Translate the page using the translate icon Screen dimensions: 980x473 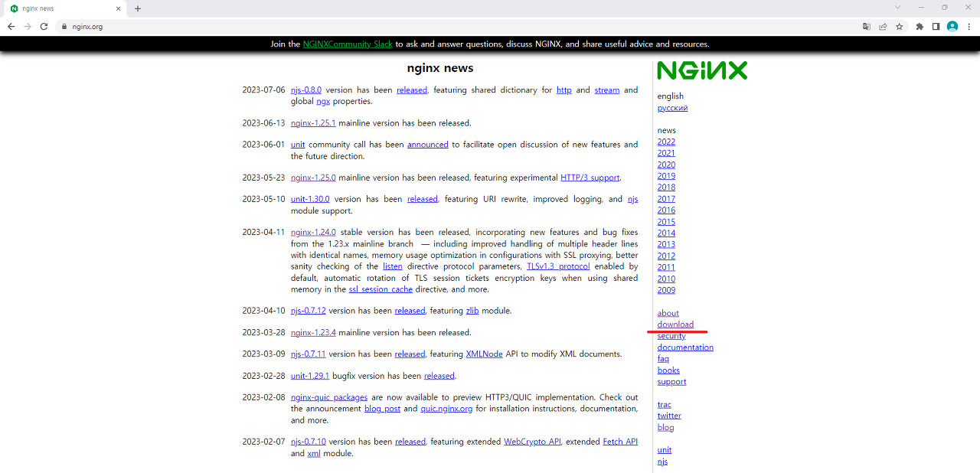pos(866,25)
